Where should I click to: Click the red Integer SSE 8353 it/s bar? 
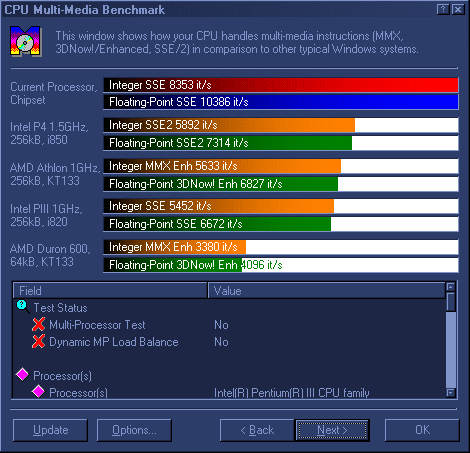click(281, 85)
